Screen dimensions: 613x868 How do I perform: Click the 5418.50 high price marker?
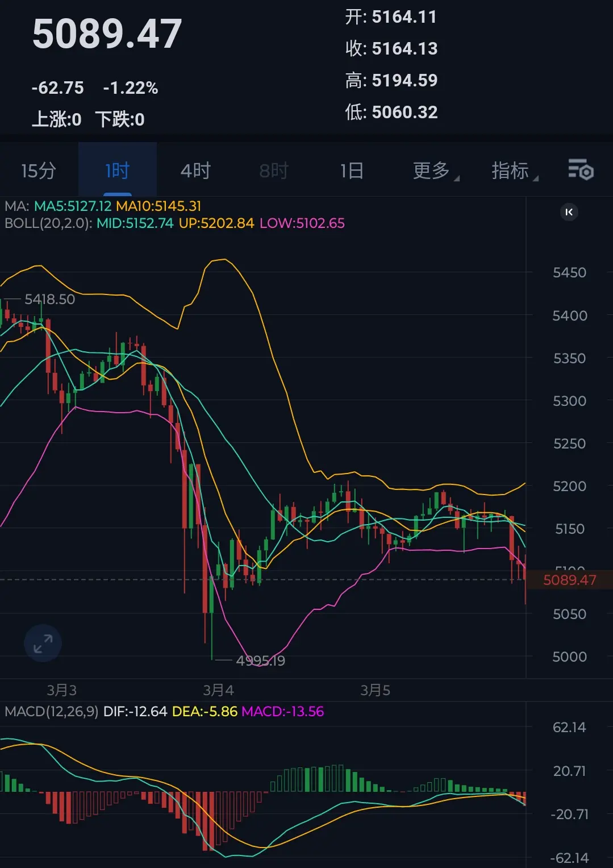pos(50,299)
